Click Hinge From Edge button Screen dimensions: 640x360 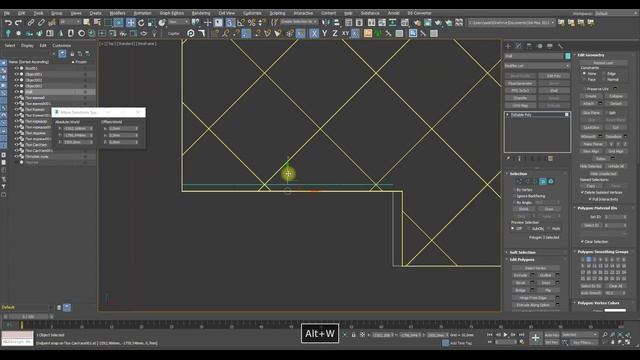[534, 298]
